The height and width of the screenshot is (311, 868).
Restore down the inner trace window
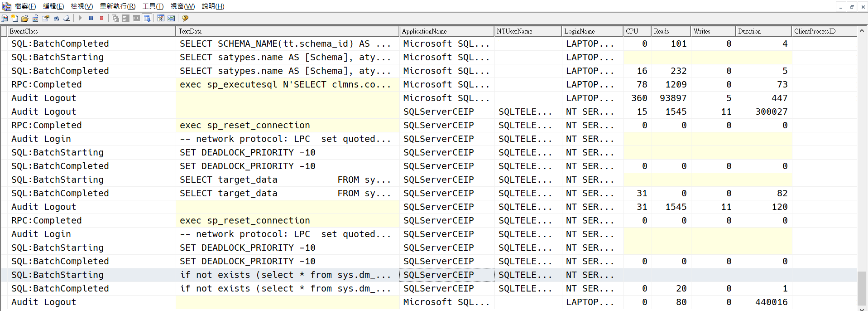point(852,7)
